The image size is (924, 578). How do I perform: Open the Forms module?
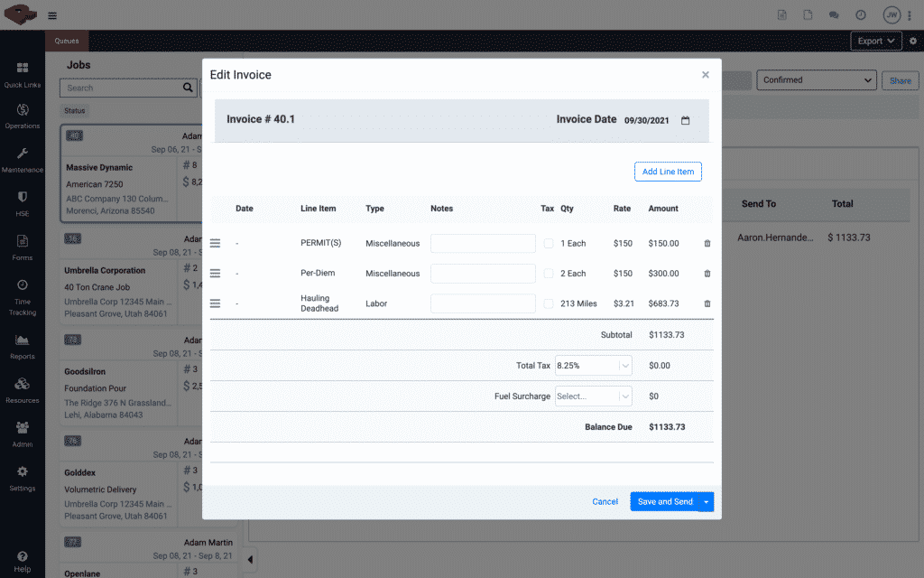point(22,247)
